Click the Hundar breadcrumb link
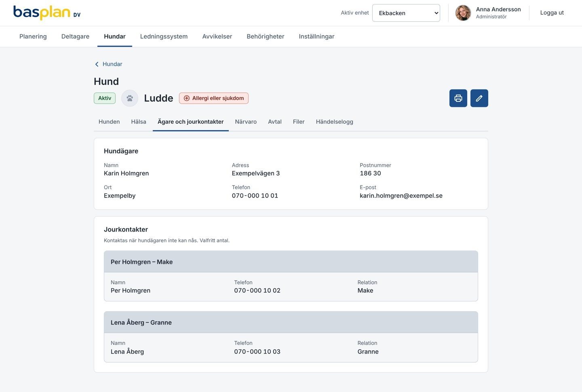Image resolution: width=582 pixels, height=392 pixels. (x=112, y=64)
